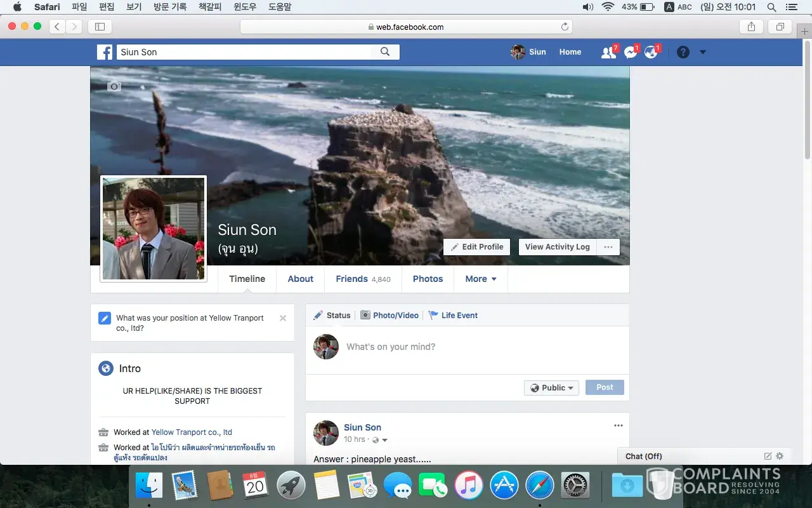This screenshot has height=508, width=812.
Task: Open post options ellipsis on Siun Son post
Action: tap(618, 425)
